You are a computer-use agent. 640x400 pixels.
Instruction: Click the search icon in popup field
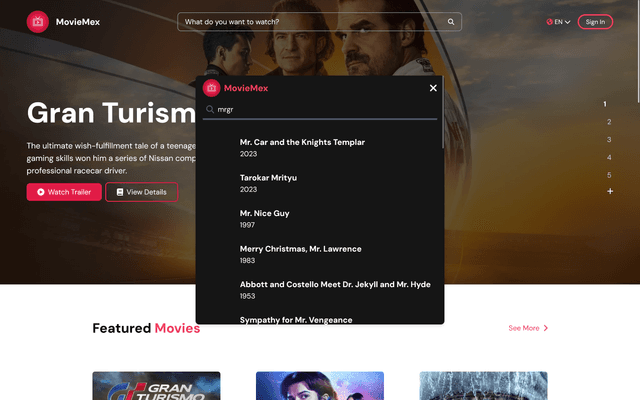210,109
